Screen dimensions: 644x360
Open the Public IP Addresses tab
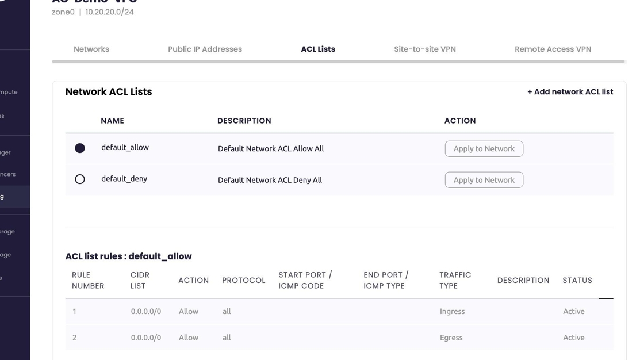[x=205, y=49]
